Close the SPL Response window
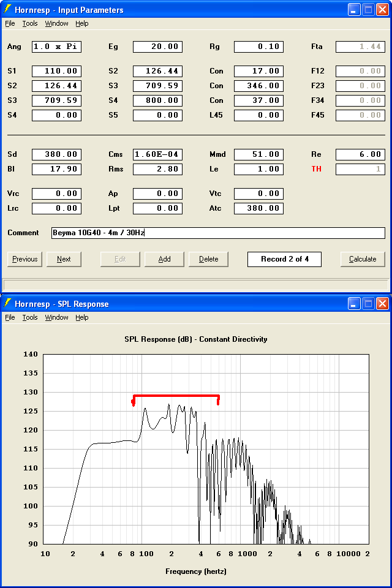Viewport: 392px width, 588px height. 382,304
